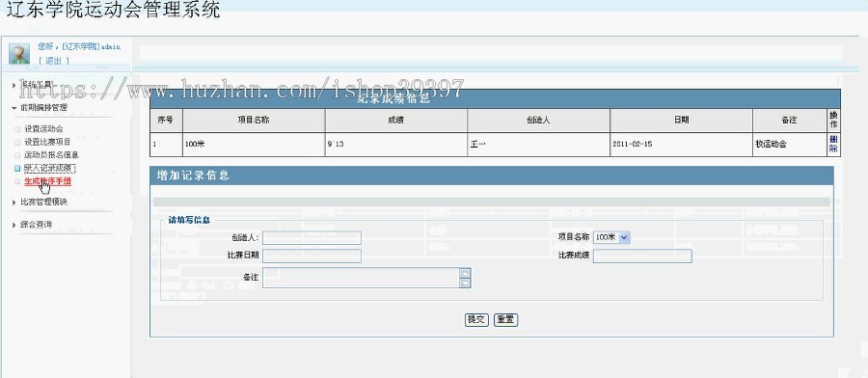This screenshot has height=378, width=868.
Task: Click the 纪录成绩信息 table title bar
Action: click(x=496, y=99)
